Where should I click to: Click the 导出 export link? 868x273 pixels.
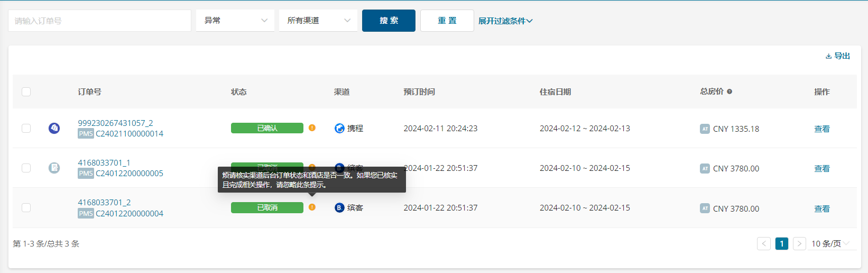[x=838, y=56]
